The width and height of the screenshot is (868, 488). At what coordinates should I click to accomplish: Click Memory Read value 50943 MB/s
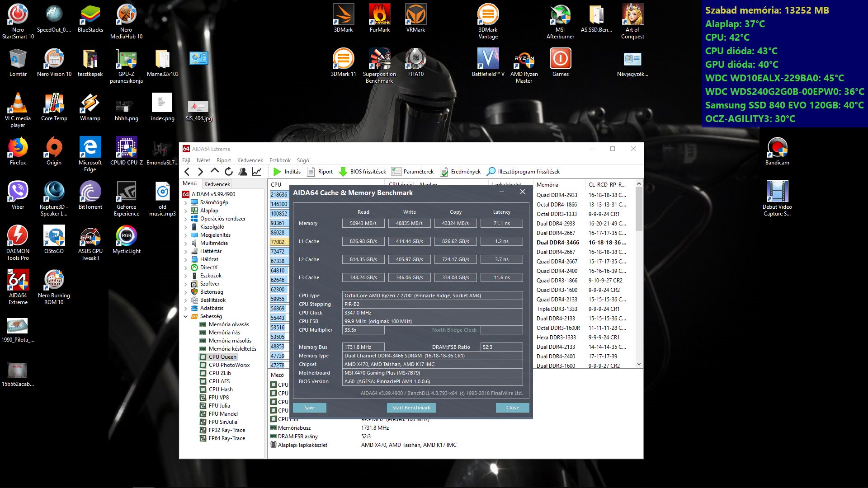pyautogui.click(x=363, y=223)
